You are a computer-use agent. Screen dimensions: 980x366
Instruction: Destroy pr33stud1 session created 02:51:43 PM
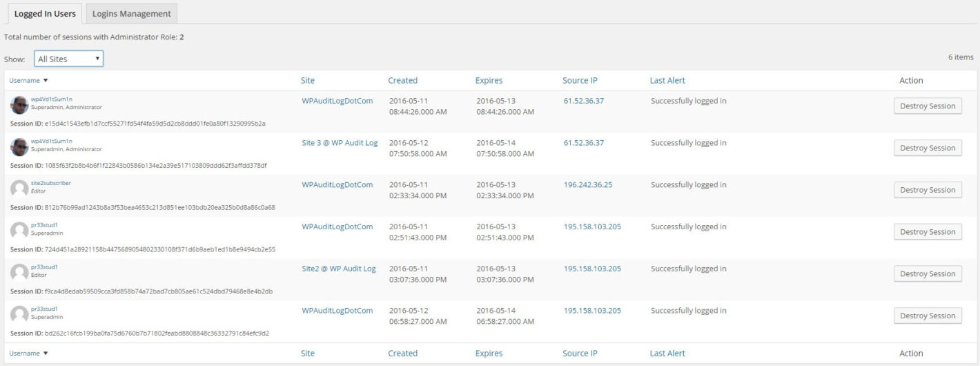pyautogui.click(x=928, y=233)
